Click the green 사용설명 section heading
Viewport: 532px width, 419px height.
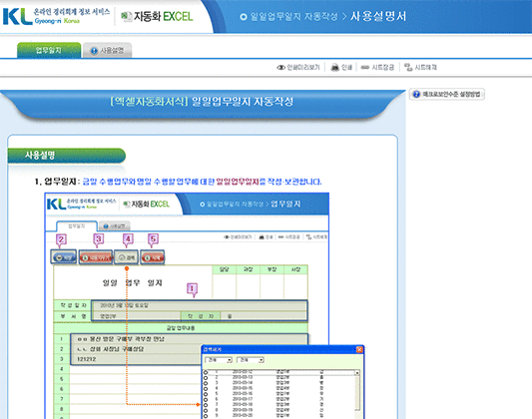[x=67, y=156]
